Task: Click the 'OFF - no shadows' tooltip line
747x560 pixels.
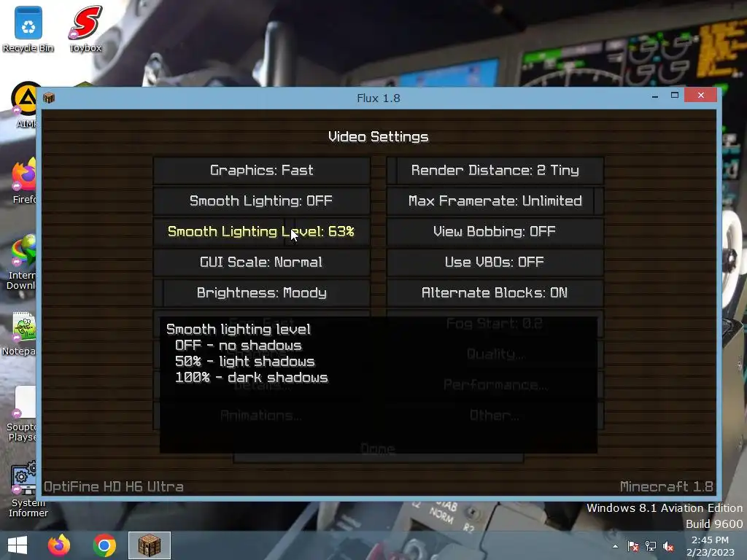Action: (239, 346)
